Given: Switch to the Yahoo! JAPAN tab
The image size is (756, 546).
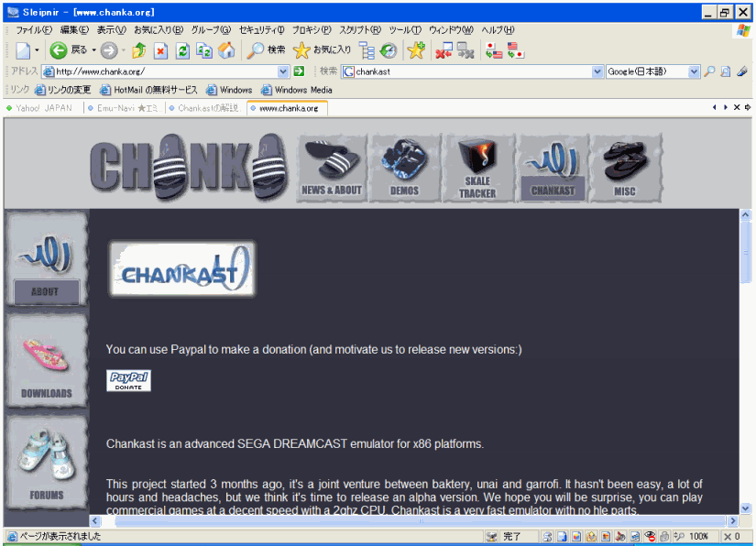Looking at the screenshot, I should (x=43, y=108).
